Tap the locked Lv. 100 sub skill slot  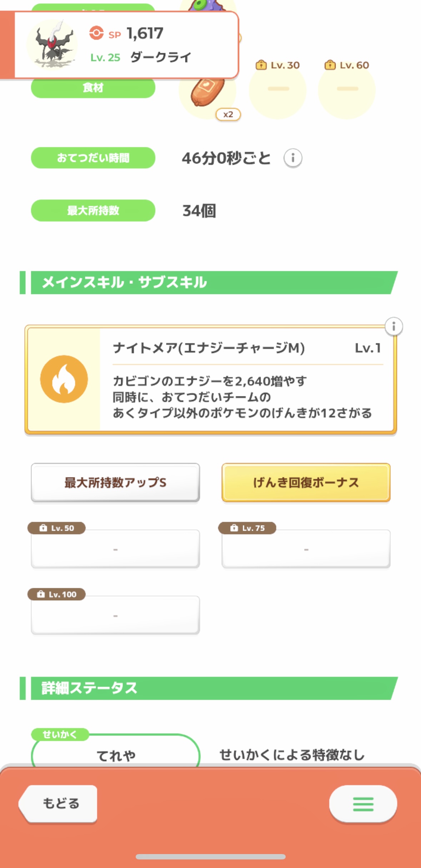click(115, 615)
